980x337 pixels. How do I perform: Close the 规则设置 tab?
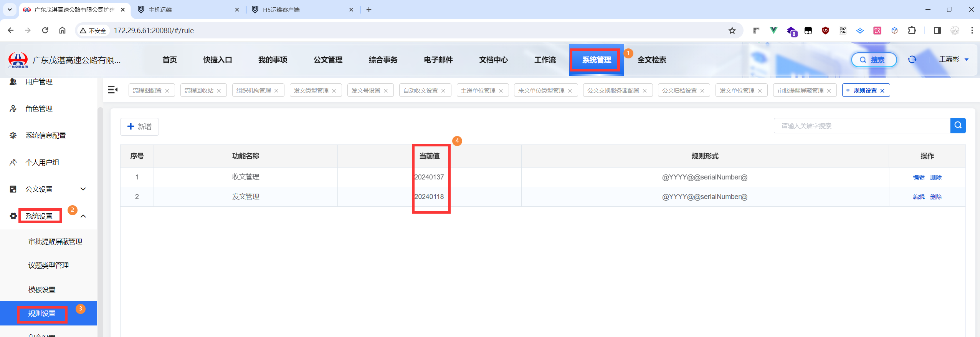click(x=882, y=91)
